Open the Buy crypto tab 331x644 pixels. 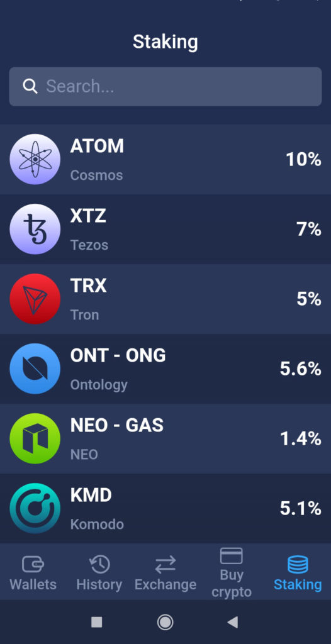(232, 573)
